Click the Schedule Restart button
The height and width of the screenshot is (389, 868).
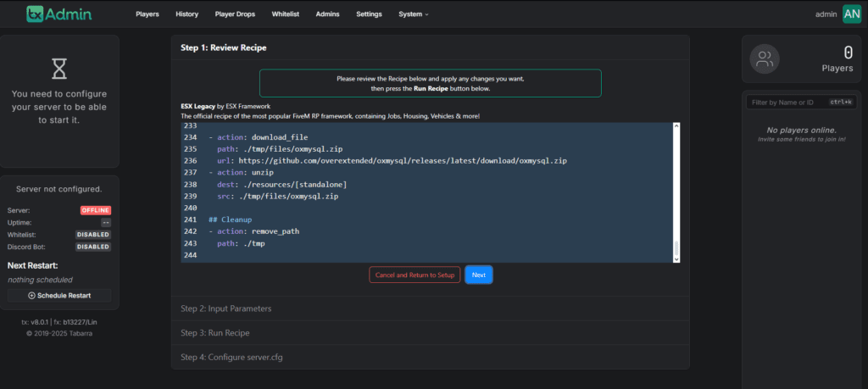tap(59, 296)
